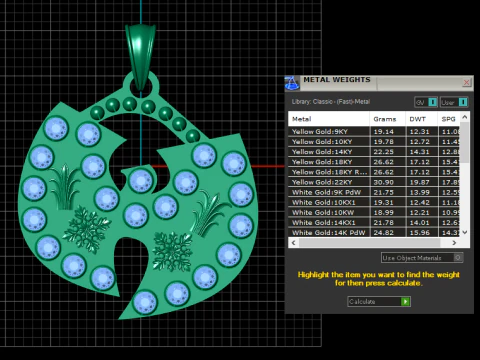The height and width of the screenshot is (360, 480).
Task: Select the White Gold:10KW row
Action: 374,212
